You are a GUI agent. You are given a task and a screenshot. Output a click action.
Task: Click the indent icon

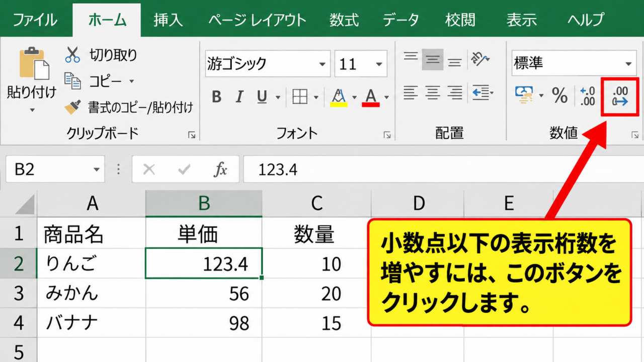click(x=482, y=93)
